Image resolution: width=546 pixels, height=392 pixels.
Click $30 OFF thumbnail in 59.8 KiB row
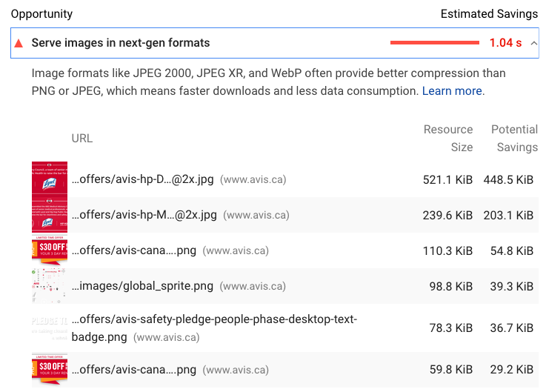(x=50, y=370)
